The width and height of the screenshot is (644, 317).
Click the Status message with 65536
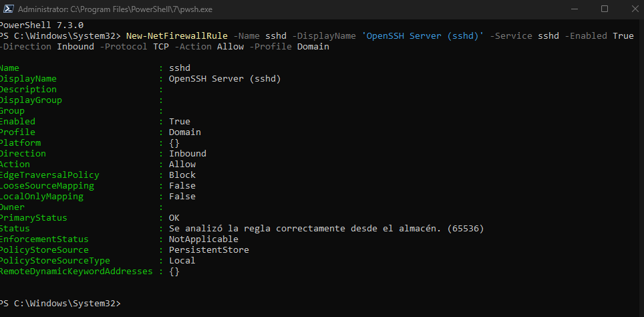pos(327,228)
